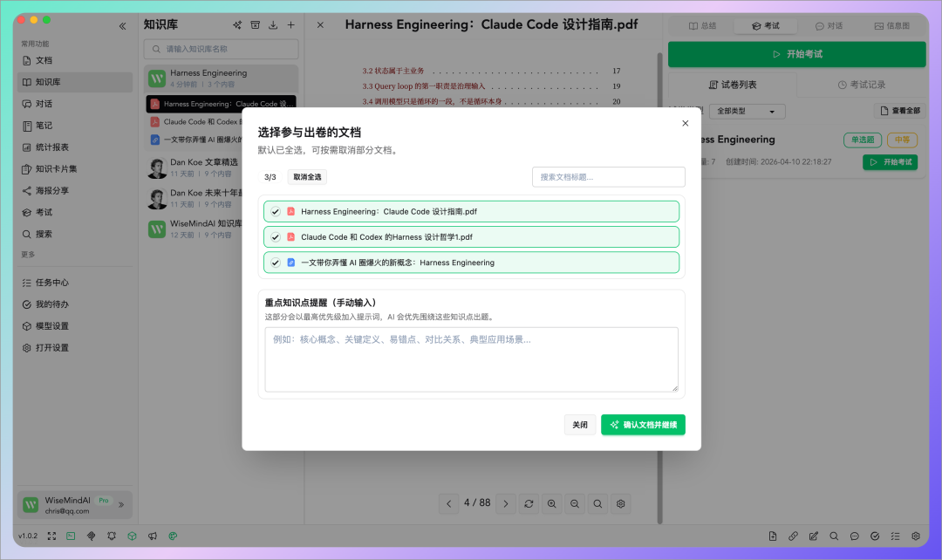Go to next PDF page
Screen dimensions: 942x560
click(506, 503)
